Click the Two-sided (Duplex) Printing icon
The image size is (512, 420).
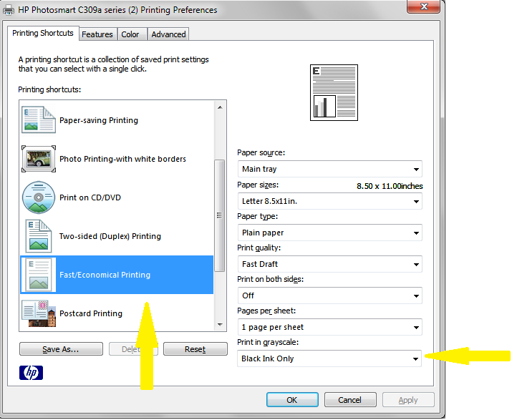pos(39,236)
